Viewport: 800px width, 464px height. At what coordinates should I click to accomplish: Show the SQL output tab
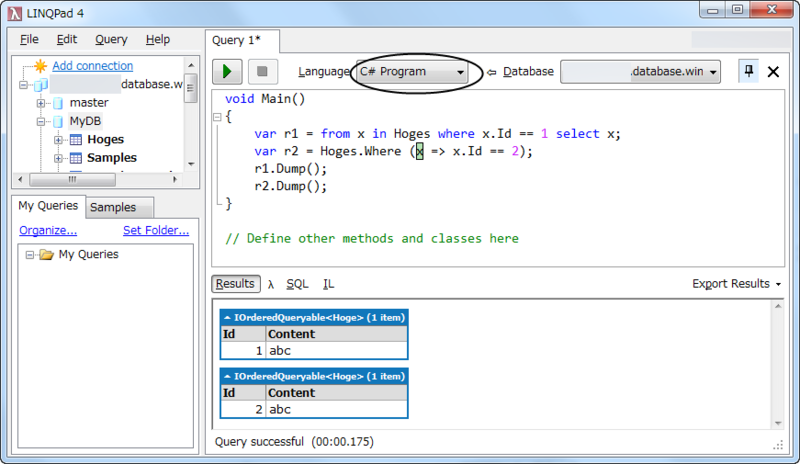297,284
